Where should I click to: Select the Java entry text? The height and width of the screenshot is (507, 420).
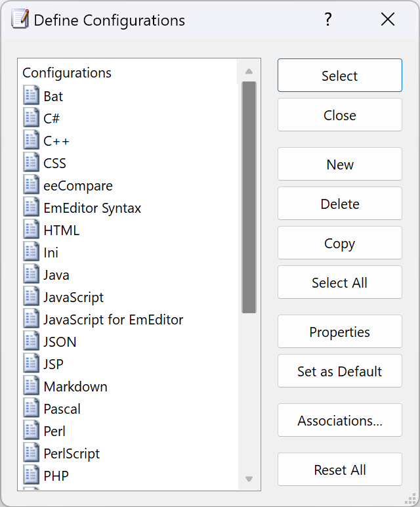point(56,275)
